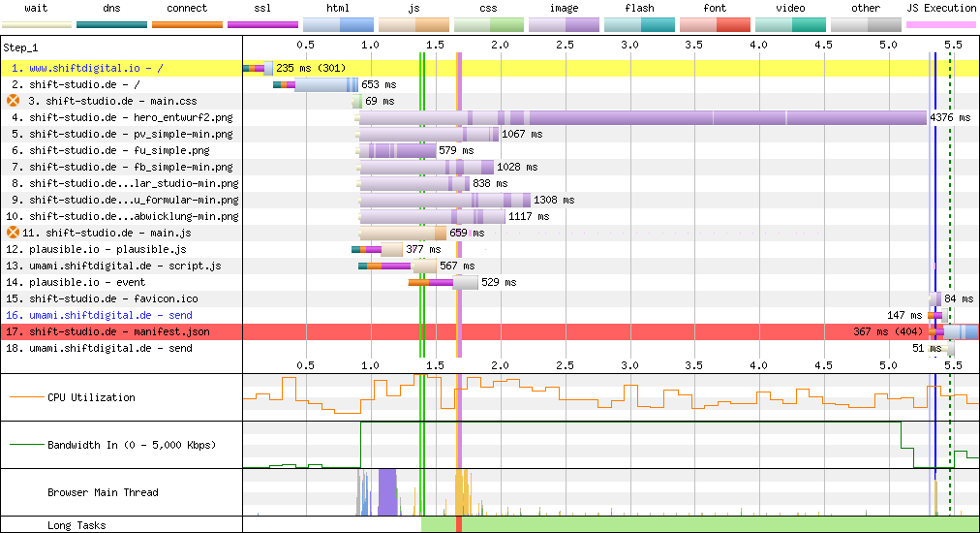Screen dimensions: 980x533
Task: Click the video legend color swatch
Action: tap(790, 25)
